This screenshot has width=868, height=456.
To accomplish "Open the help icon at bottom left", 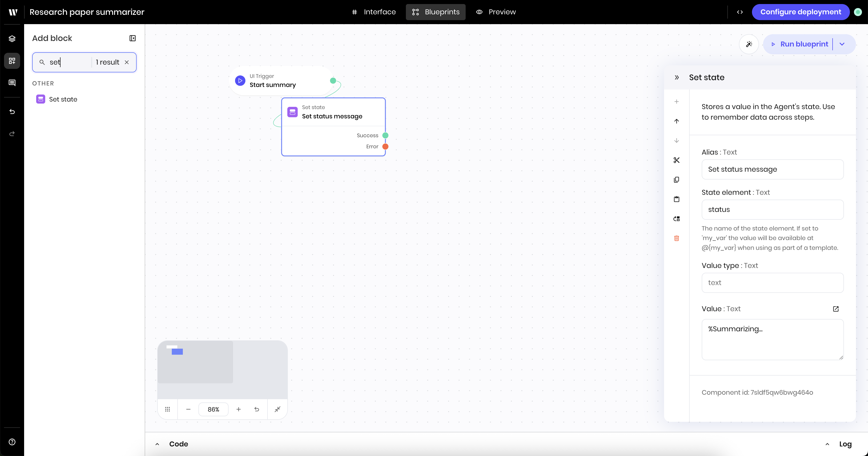I will [x=12, y=442].
